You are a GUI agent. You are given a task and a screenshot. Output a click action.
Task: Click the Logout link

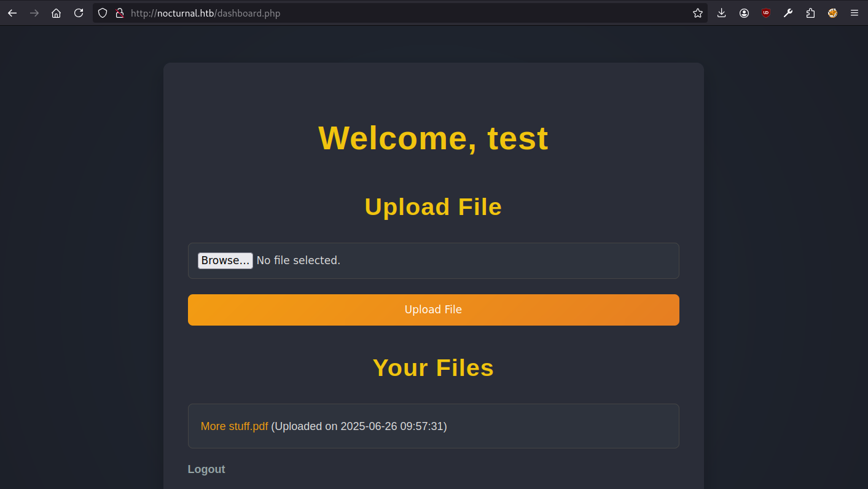(x=206, y=469)
